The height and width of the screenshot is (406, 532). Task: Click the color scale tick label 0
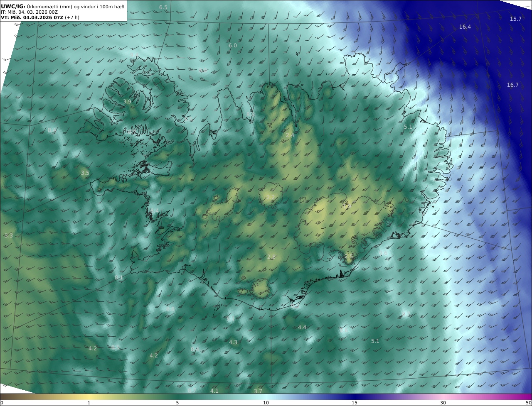(x=2, y=403)
